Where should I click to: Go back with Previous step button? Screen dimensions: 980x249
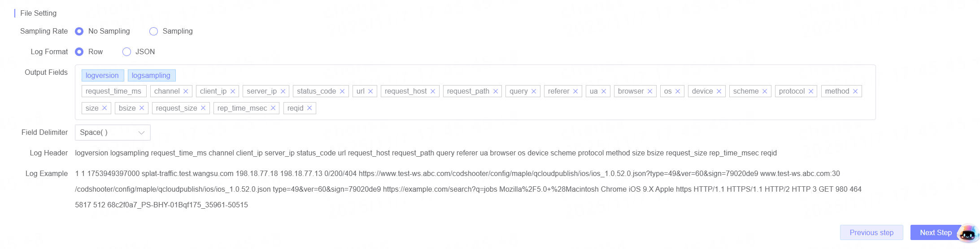871,233
